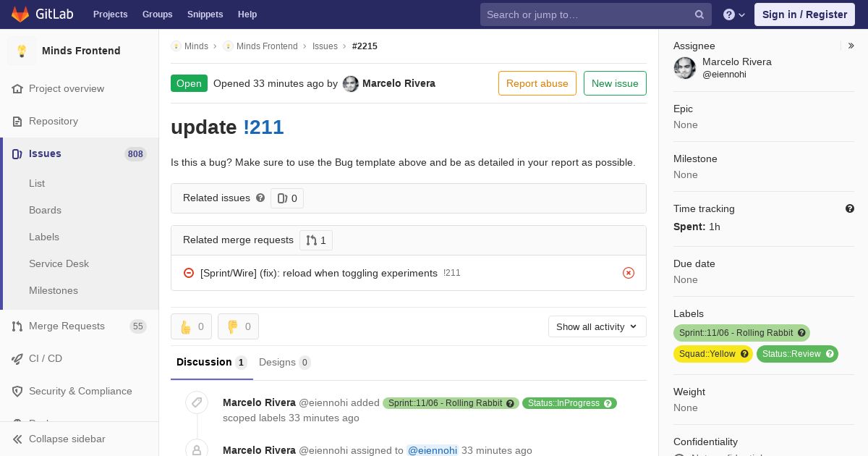Open the Service Desk sidebar item
The width and height of the screenshot is (868, 456).
pyautogui.click(x=59, y=263)
